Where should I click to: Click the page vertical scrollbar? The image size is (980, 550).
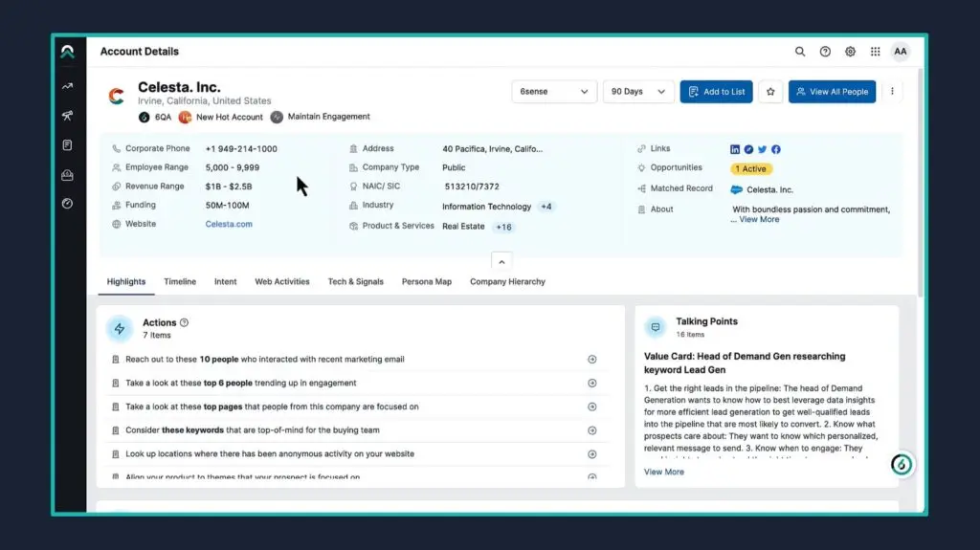pos(921,181)
